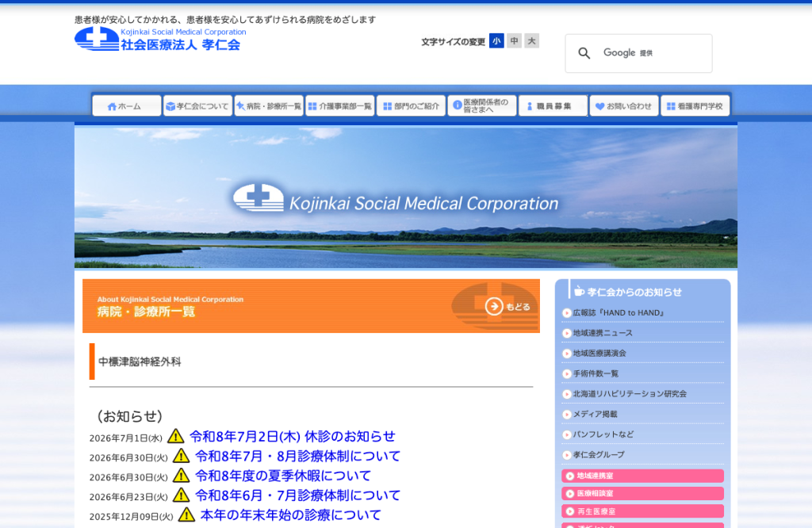
Task: Click the date 2025年12月09日(火)
Action: 131,517
